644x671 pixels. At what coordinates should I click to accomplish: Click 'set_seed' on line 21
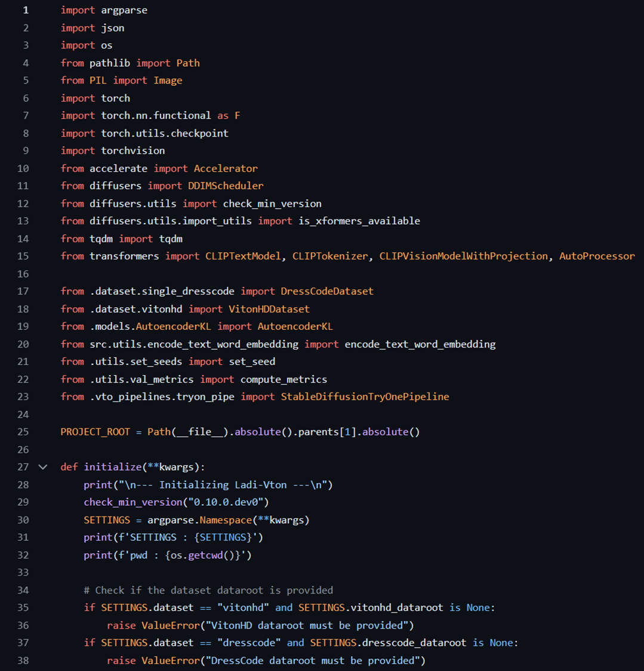click(252, 361)
